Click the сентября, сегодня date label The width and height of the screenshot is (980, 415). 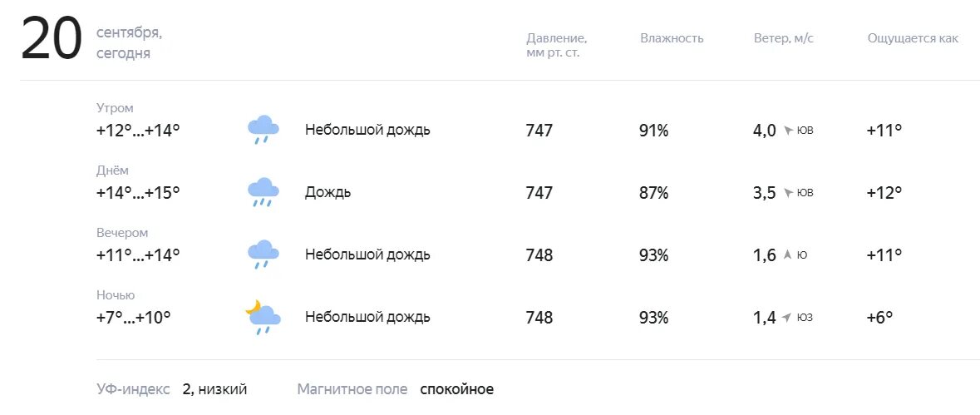click(130, 43)
